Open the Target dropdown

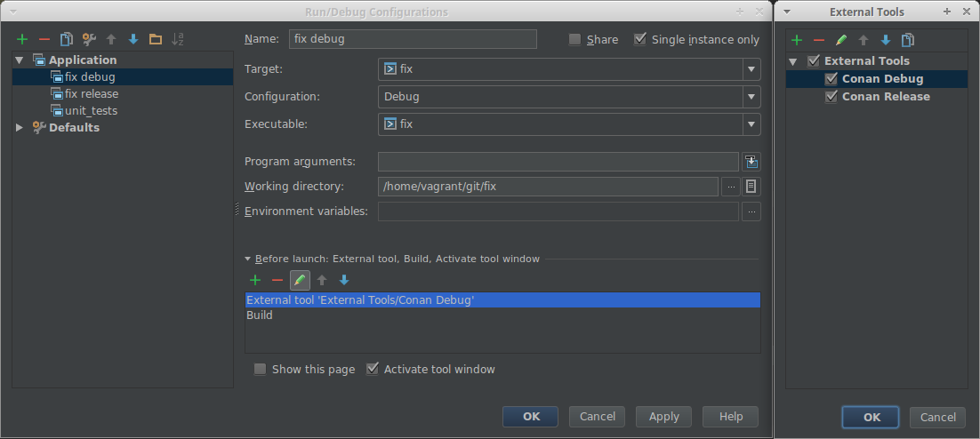[569, 68]
